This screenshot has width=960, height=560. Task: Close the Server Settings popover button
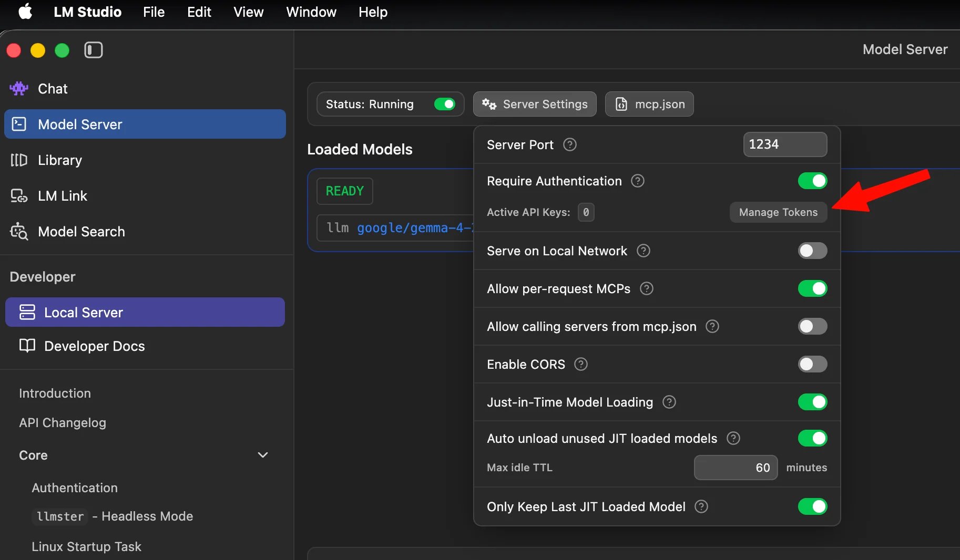[x=535, y=104]
